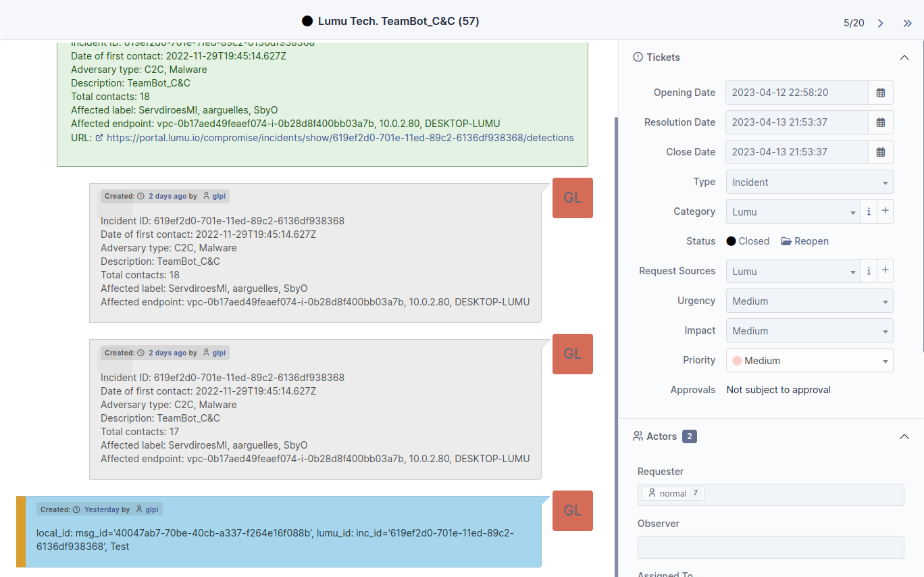Screen dimensions: 924x577
Task: Open the Type dropdown showing Incident
Action: pyautogui.click(x=809, y=182)
